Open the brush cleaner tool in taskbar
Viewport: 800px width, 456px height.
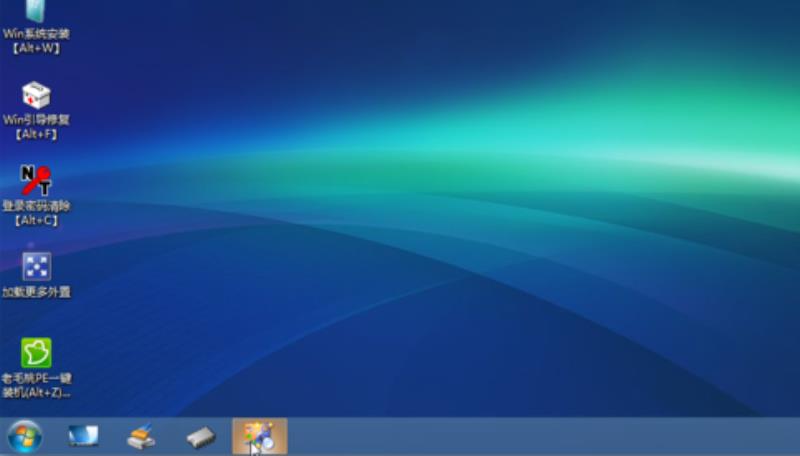click(141, 437)
